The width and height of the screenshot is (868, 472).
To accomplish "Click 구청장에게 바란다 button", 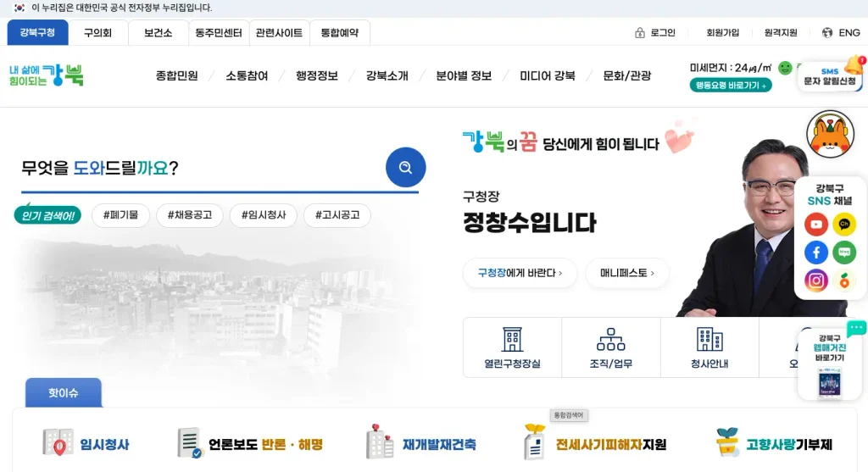I will click(520, 273).
